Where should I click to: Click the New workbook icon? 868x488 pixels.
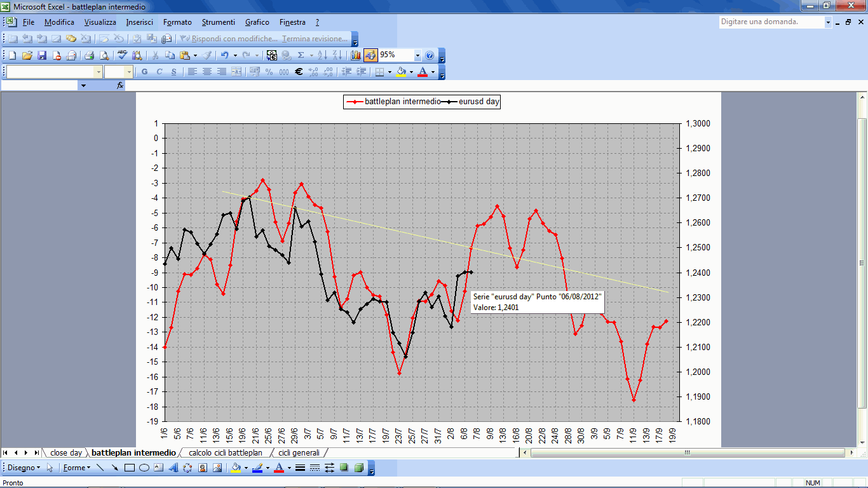[x=11, y=55]
